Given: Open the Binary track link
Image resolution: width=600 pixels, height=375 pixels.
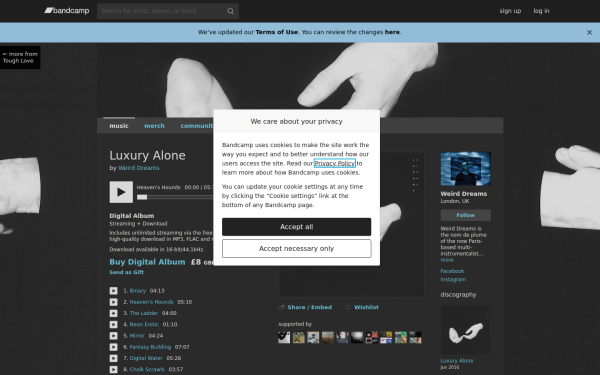Looking at the screenshot, I should 138,291.
